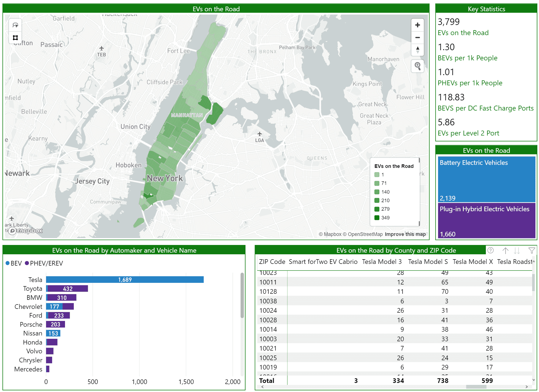Reset map bearing with compass button
This screenshot has height=392, width=539.
click(x=417, y=50)
